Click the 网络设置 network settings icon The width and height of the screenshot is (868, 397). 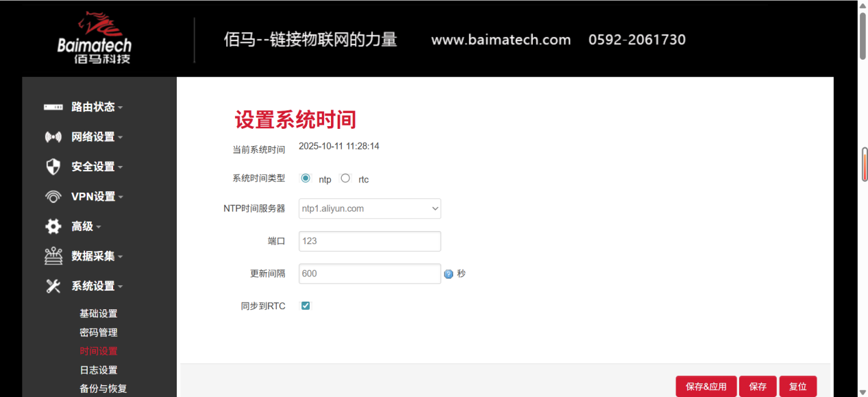click(x=53, y=136)
